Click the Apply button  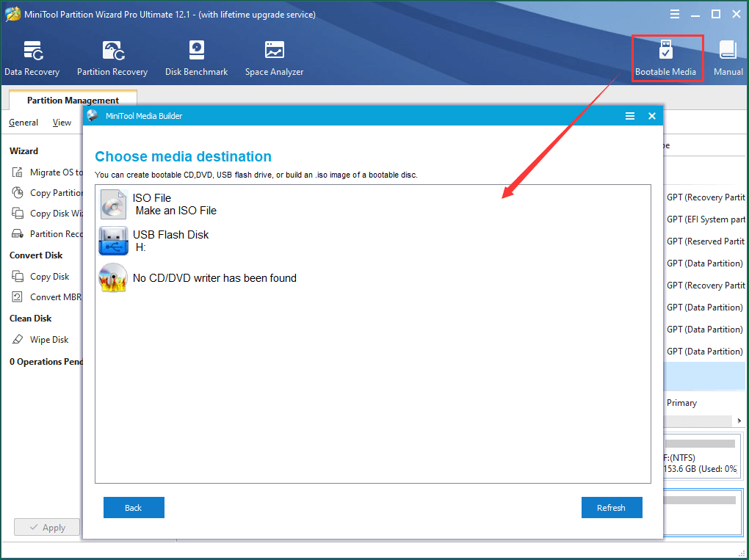tap(47, 527)
